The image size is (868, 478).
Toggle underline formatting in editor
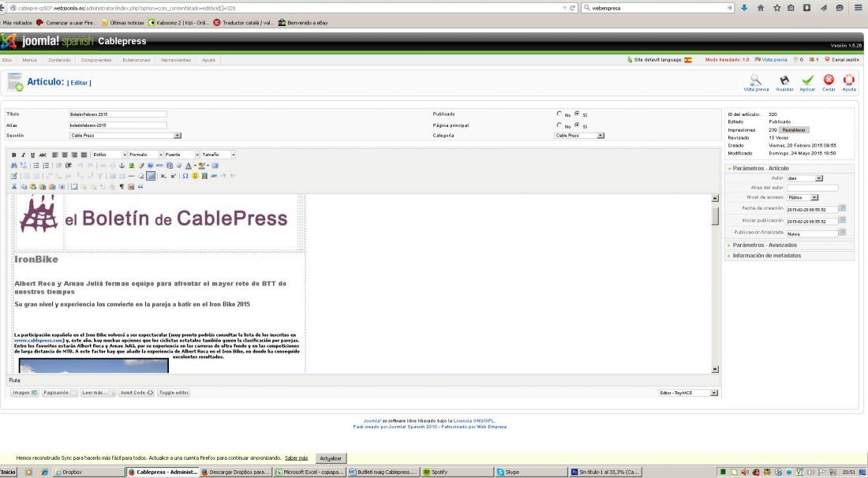32,155
